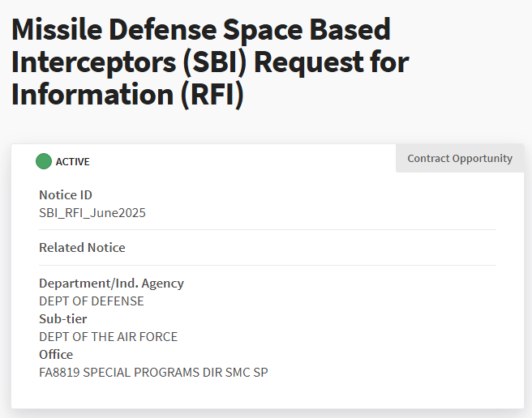Click the divider line below Related Notice

click(268, 265)
